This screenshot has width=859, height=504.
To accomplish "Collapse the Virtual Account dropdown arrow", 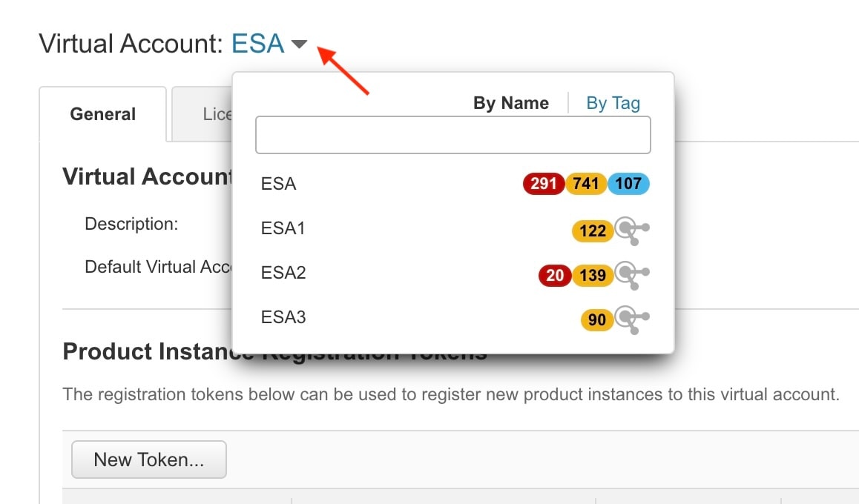I will pyautogui.click(x=299, y=44).
